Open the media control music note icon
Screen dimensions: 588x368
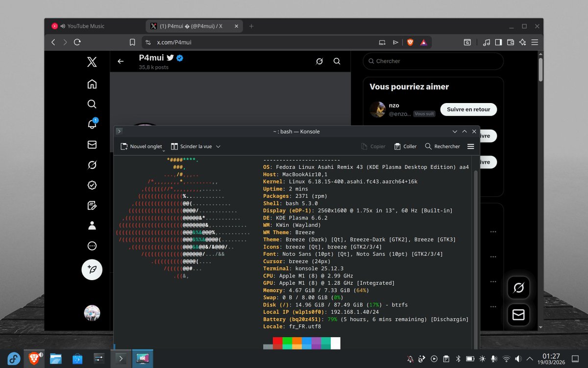coord(486,42)
